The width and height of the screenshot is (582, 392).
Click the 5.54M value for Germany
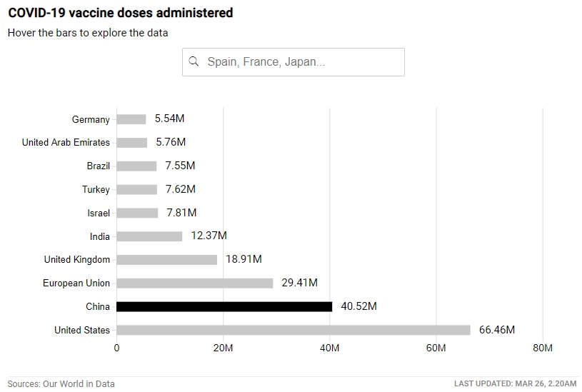170,119
